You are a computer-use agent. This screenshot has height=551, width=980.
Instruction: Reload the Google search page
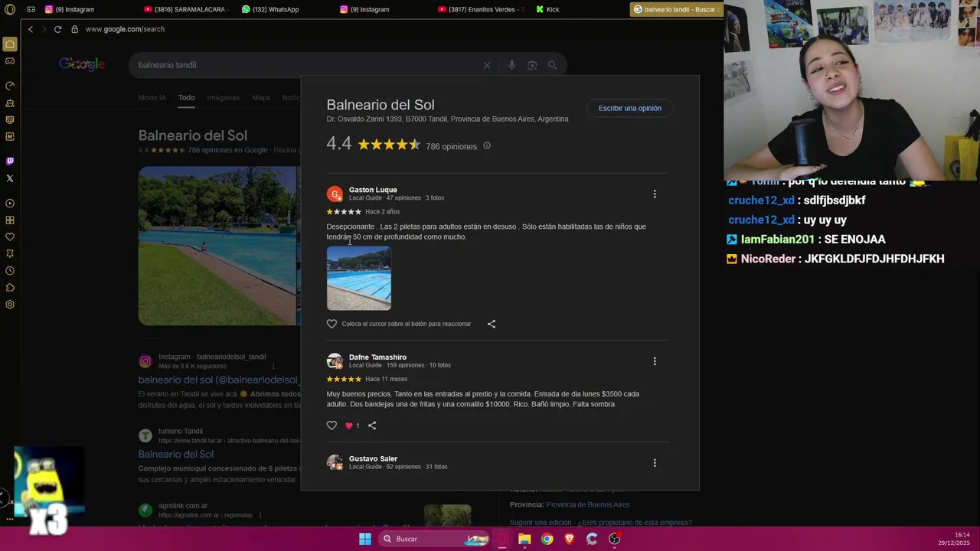click(57, 29)
